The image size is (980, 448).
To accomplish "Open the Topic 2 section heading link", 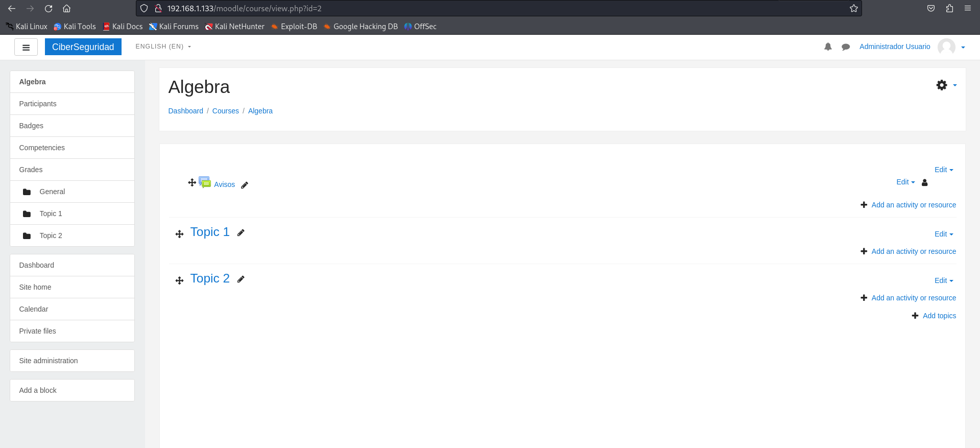I will click(210, 278).
